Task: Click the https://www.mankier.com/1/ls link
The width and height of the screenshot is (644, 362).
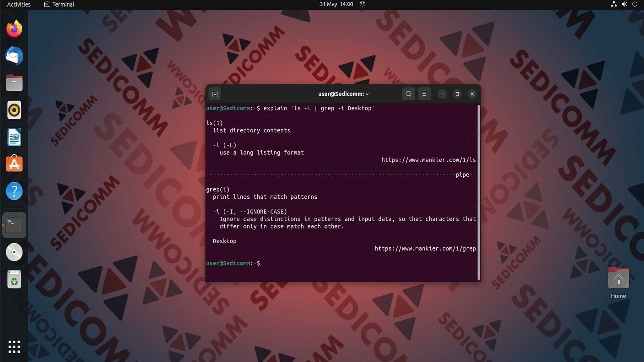Action: [x=428, y=160]
